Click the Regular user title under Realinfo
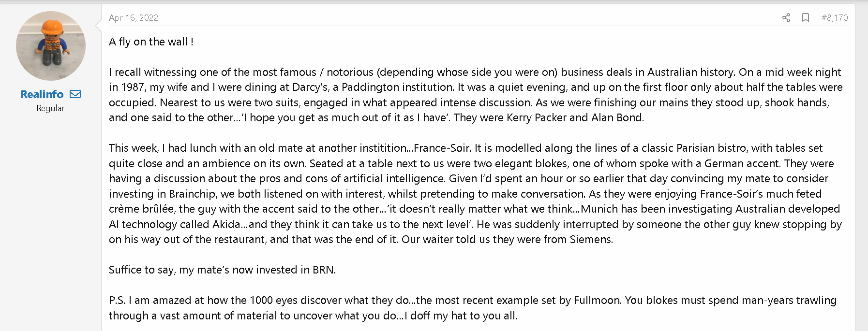This screenshot has height=331, width=868. (50, 108)
